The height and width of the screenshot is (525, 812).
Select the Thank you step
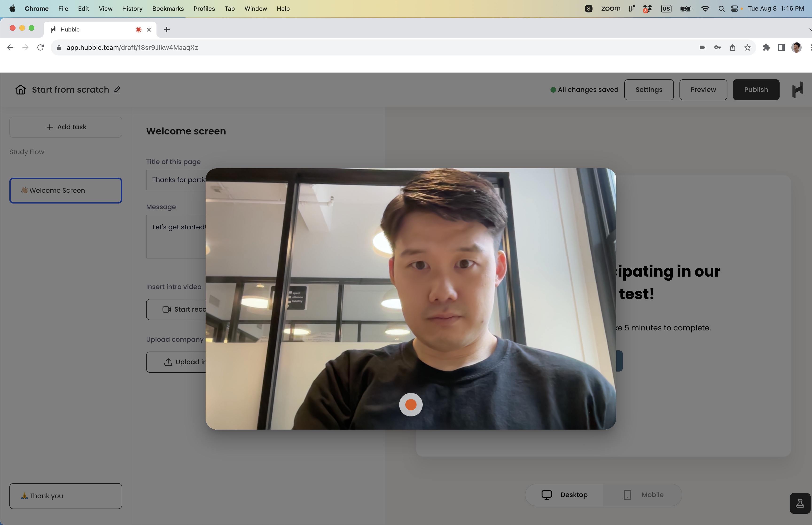tap(66, 496)
